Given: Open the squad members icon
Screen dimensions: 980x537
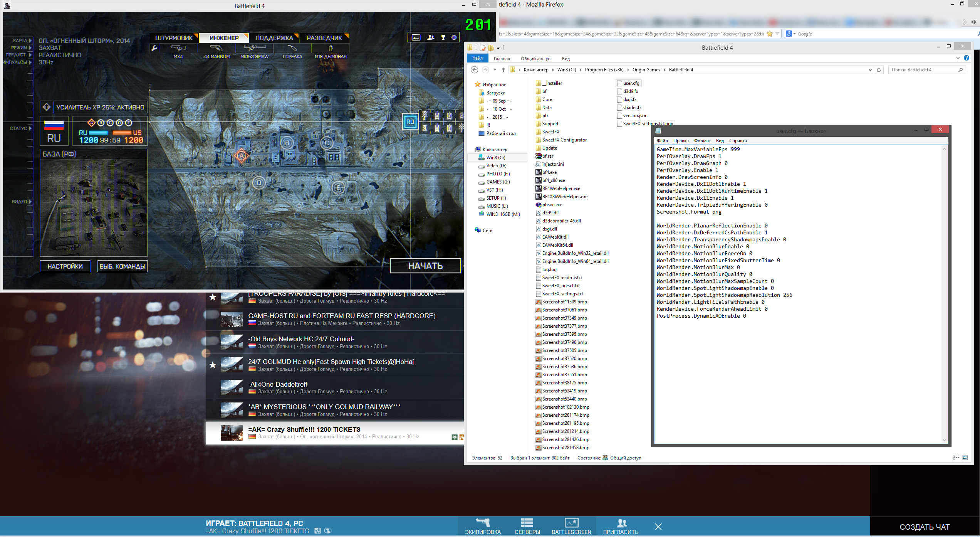Looking at the screenshot, I should click(431, 37).
